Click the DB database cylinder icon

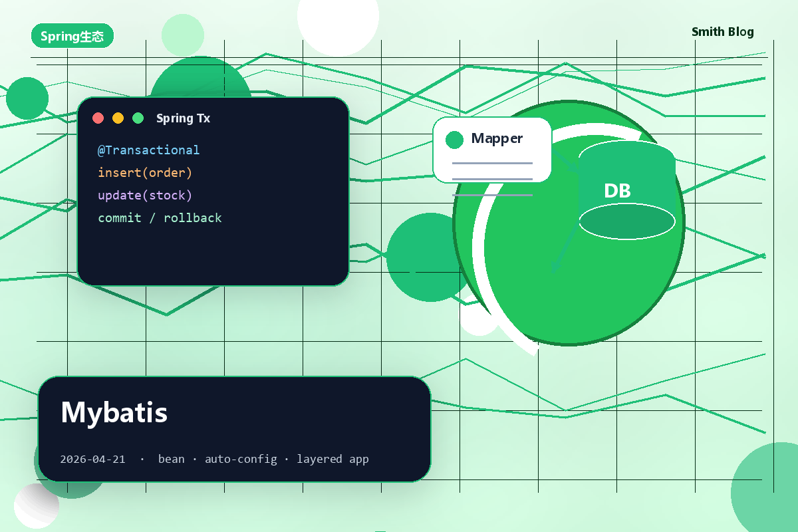[x=627, y=190]
